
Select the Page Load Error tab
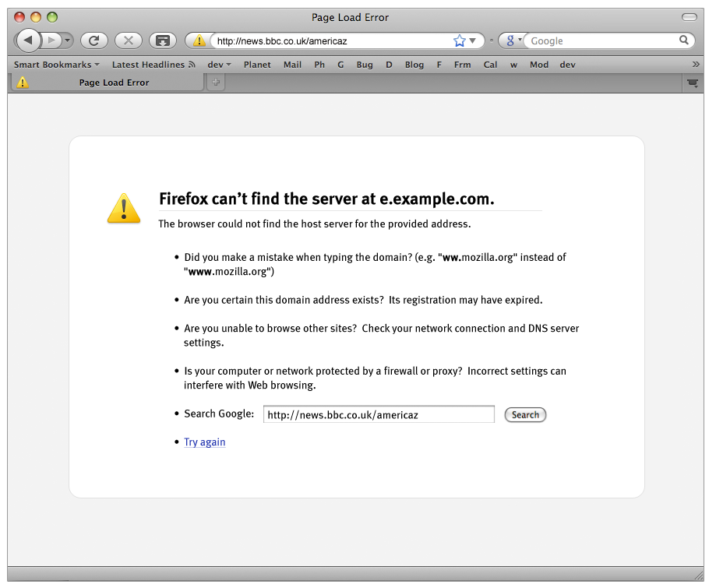tap(108, 83)
